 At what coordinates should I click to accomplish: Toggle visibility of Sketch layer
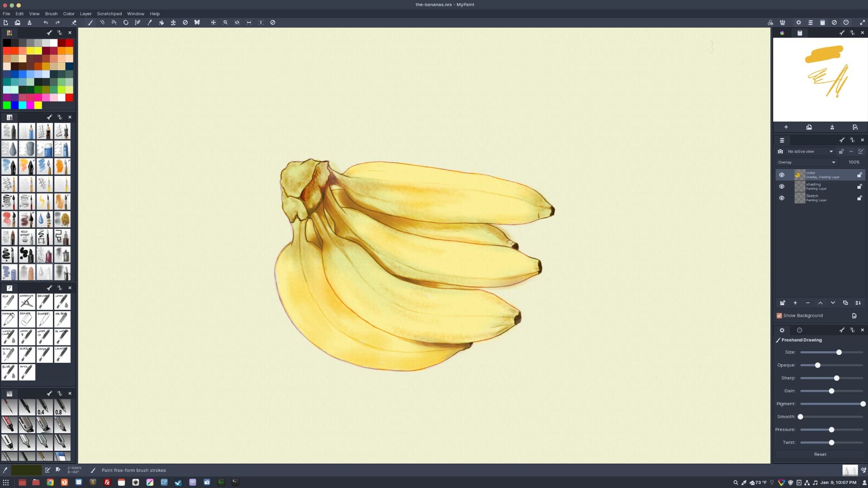click(x=781, y=198)
